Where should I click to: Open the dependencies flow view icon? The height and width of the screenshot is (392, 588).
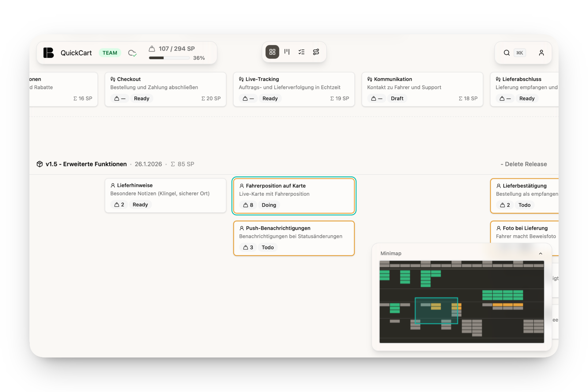(x=316, y=52)
